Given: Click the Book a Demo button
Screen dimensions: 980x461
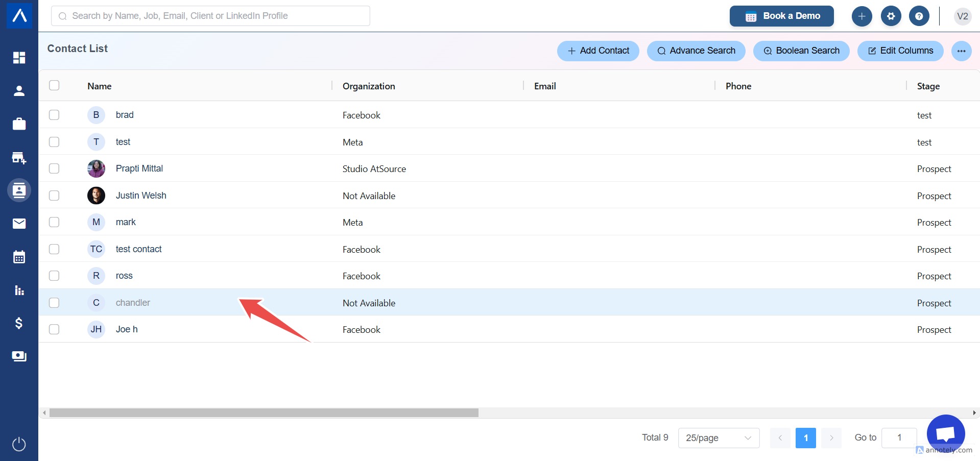Looking at the screenshot, I should point(781,16).
